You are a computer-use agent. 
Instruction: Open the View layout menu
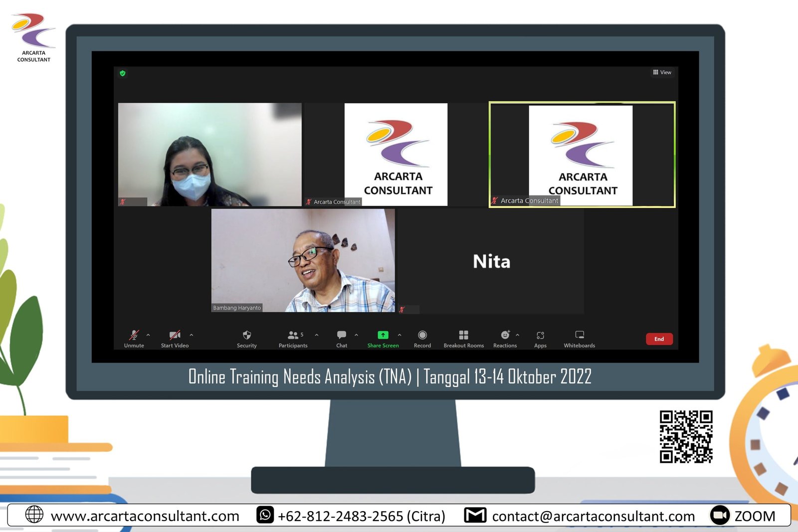coord(662,72)
